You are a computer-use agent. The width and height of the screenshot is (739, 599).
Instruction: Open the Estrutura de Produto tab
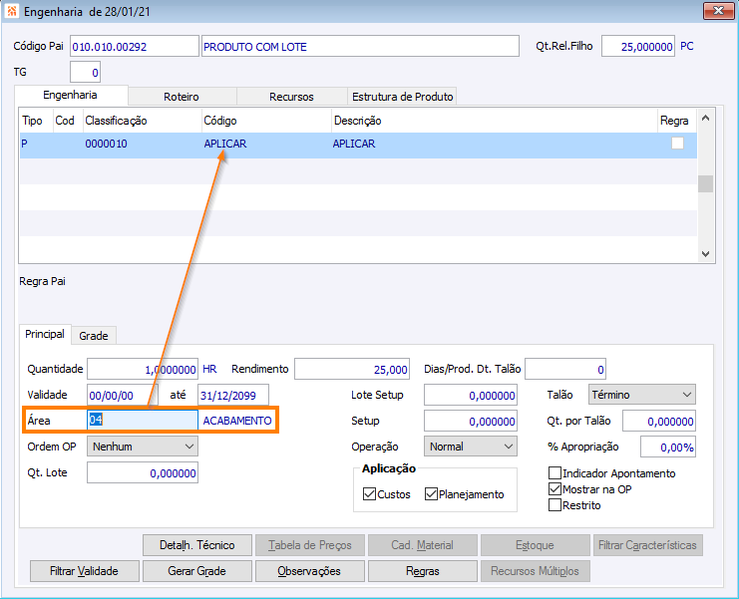point(402,97)
